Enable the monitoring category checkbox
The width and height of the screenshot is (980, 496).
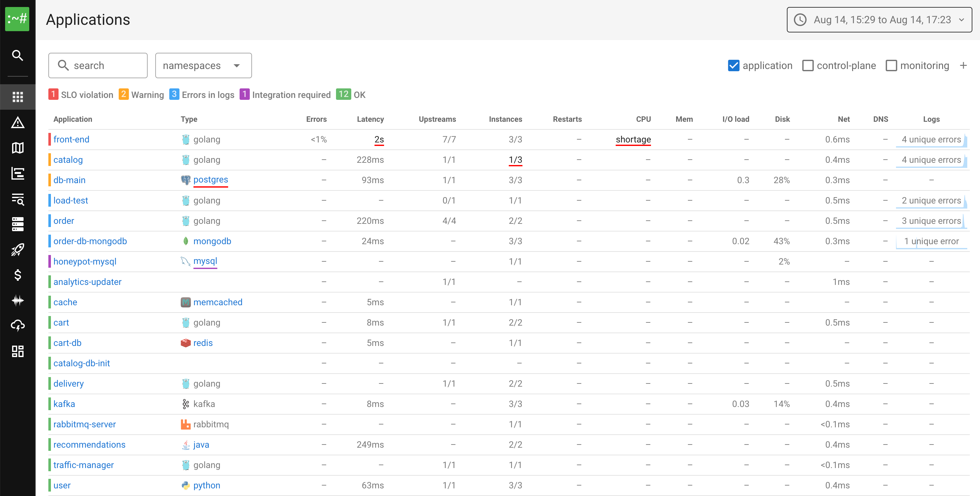[892, 65]
